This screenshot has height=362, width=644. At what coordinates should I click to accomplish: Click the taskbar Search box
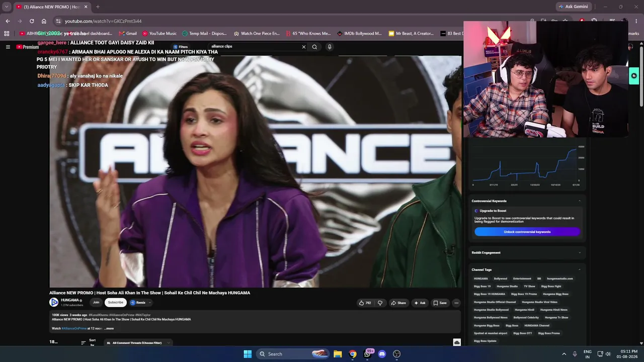293,354
